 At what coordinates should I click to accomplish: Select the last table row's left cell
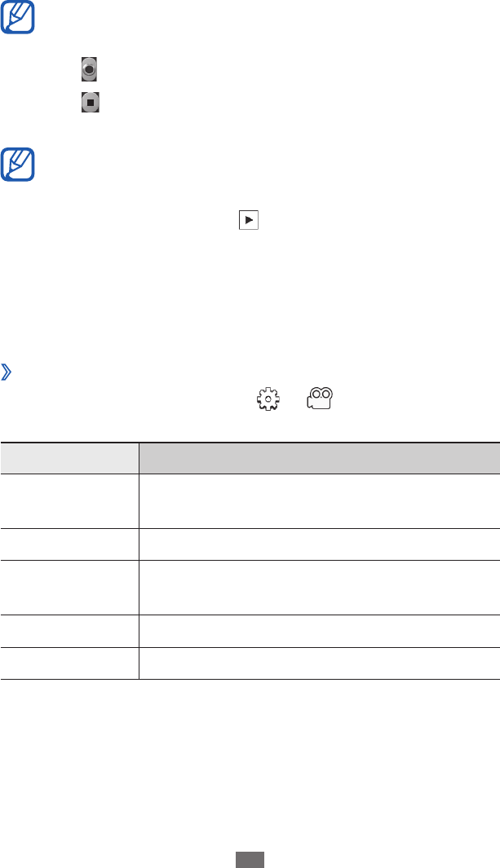point(69,663)
